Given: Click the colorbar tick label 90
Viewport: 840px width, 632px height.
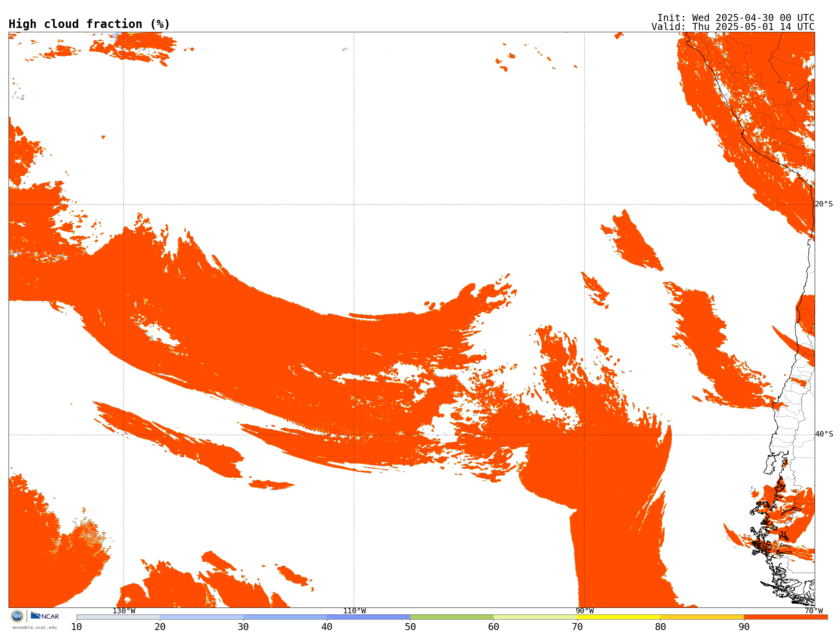Looking at the screenshot, I should (744, 627).
